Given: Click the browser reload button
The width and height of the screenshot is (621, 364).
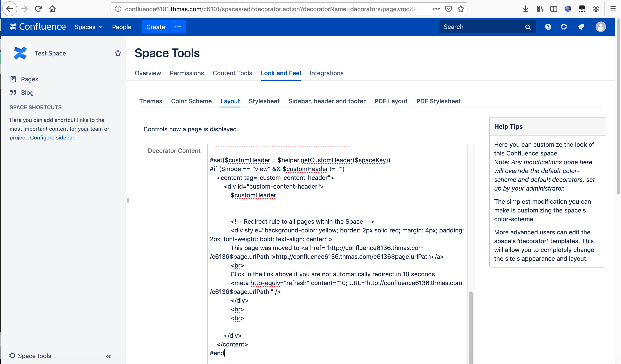Looking at the screenshot, I should point(38,9).
